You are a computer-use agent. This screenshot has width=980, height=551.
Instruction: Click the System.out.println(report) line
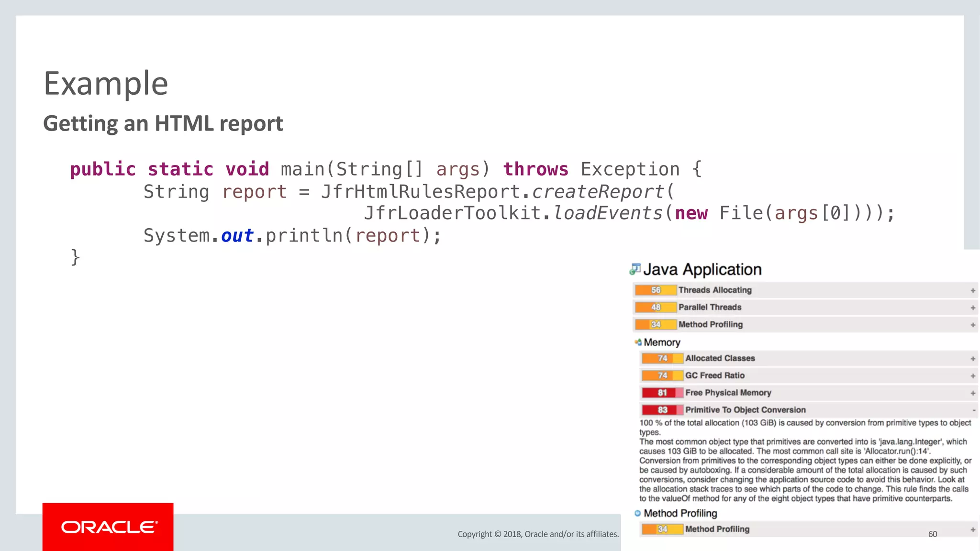click(292, 236)
